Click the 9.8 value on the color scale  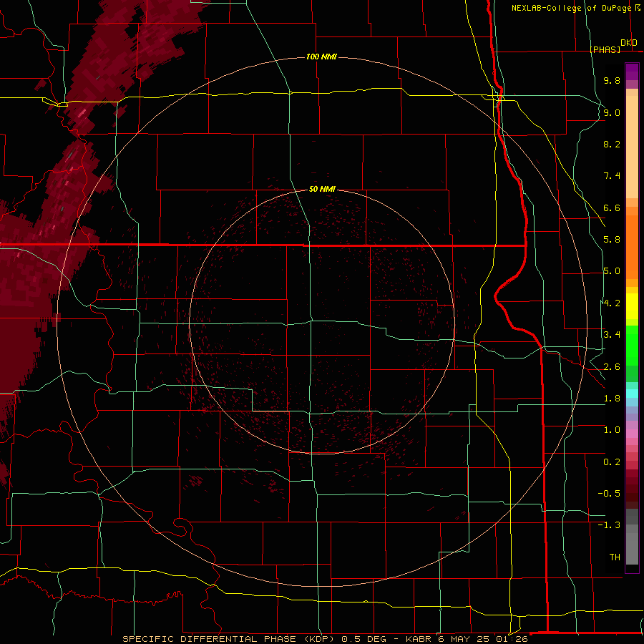612,80
